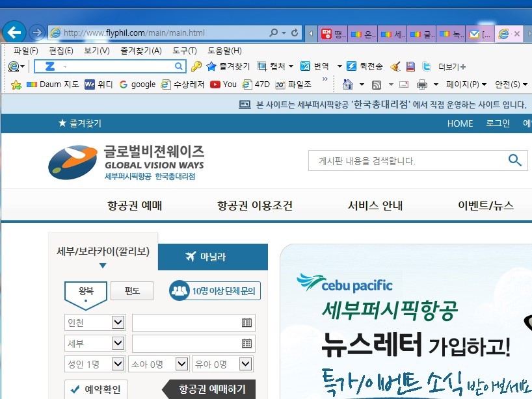The height and width of the screenshot is (399, 532).
Task: Open the 파일(F) menu
Action: coord(26,51)
